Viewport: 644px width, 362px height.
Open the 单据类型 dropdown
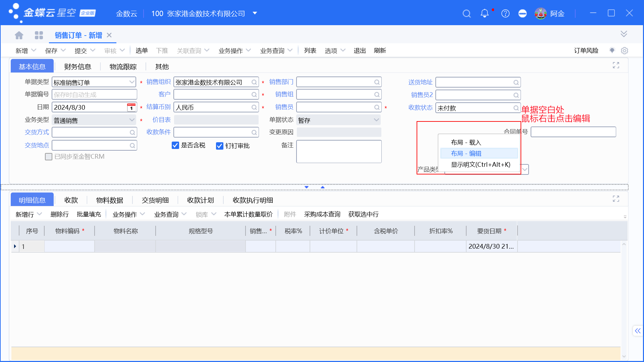click(132, 82)
